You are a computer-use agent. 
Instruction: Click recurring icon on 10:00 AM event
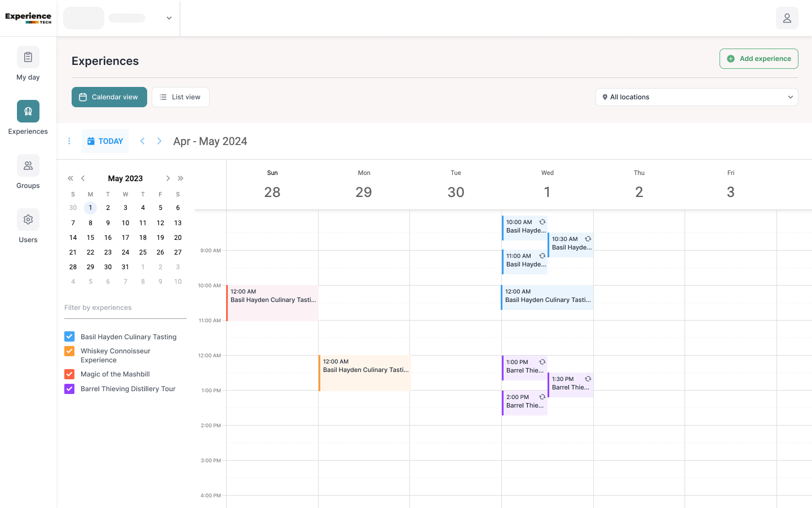[542, 222]
